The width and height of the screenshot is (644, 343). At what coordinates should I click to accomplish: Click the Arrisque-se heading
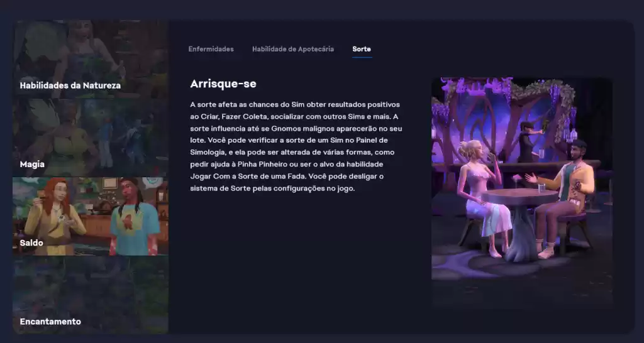[x=223, y=84]
